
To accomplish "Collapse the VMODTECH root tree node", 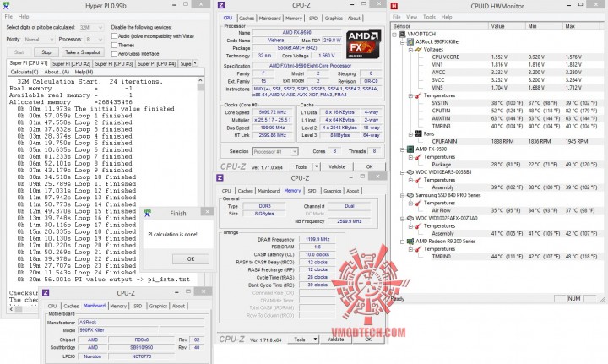I will click(394, 34).
